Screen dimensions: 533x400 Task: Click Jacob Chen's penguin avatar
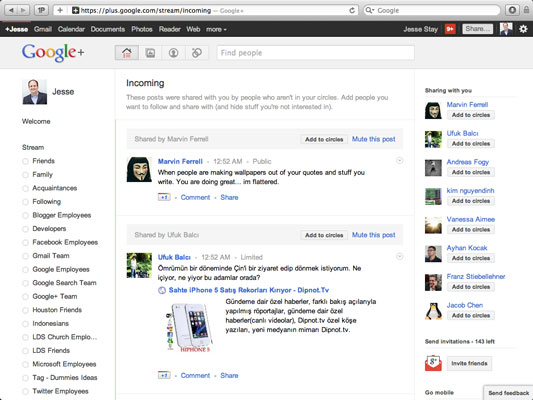[433, 311]
